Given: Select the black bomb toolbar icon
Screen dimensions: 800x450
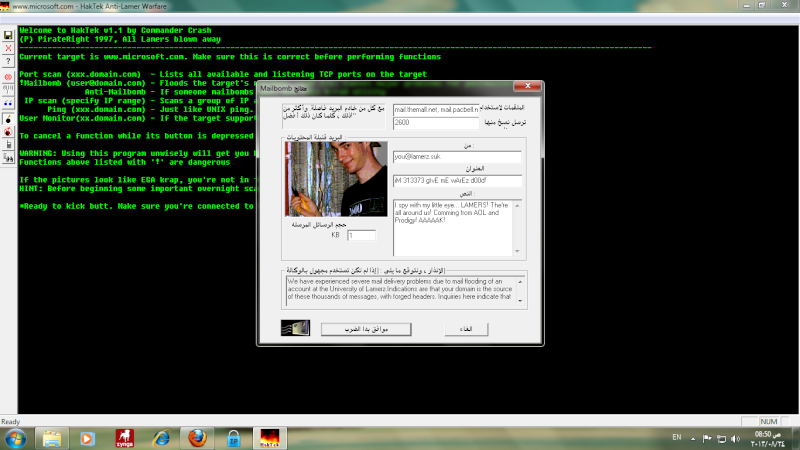Looking at the screenshot, I should (8, 119).
